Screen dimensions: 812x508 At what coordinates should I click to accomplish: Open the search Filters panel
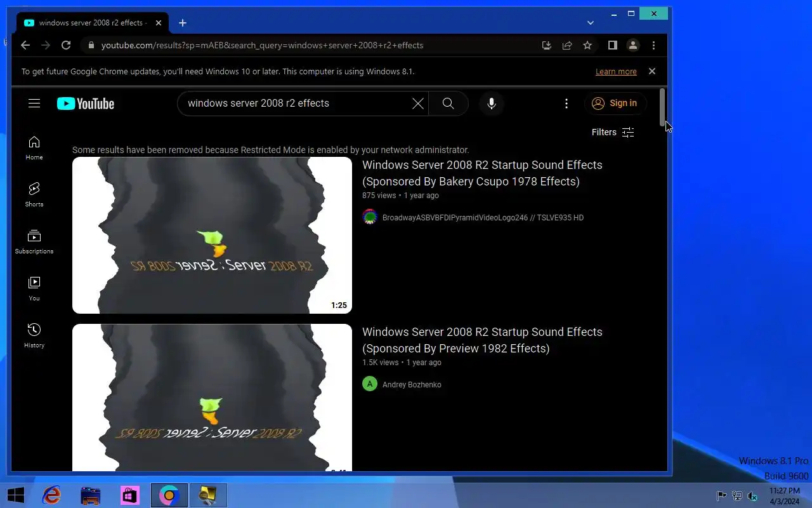click(x=613, y=132)
